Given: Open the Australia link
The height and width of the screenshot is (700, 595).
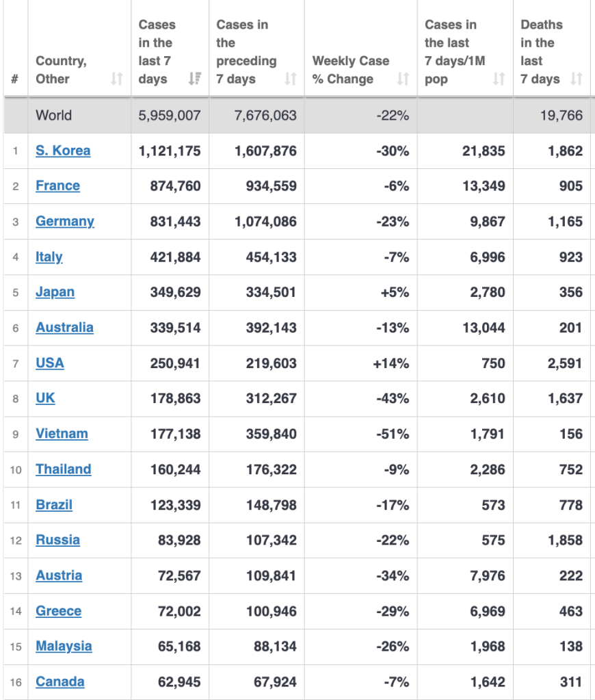Looking at the screenshot, I should (64, 328).
